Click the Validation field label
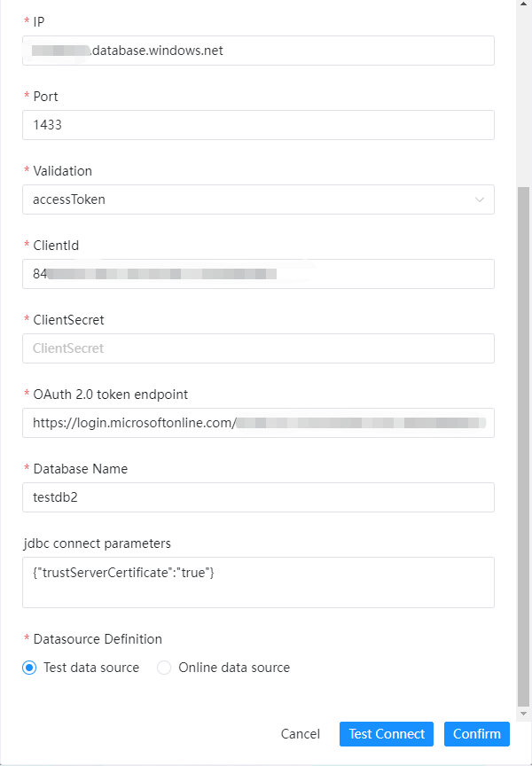 click(x=62, y=171)
